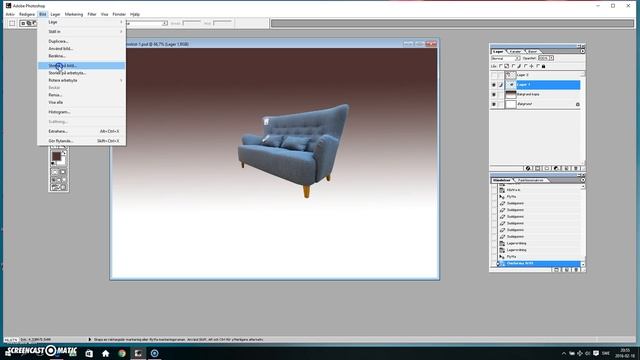
Task: Open the opacity slider arrow
Action: pos(551,58)
